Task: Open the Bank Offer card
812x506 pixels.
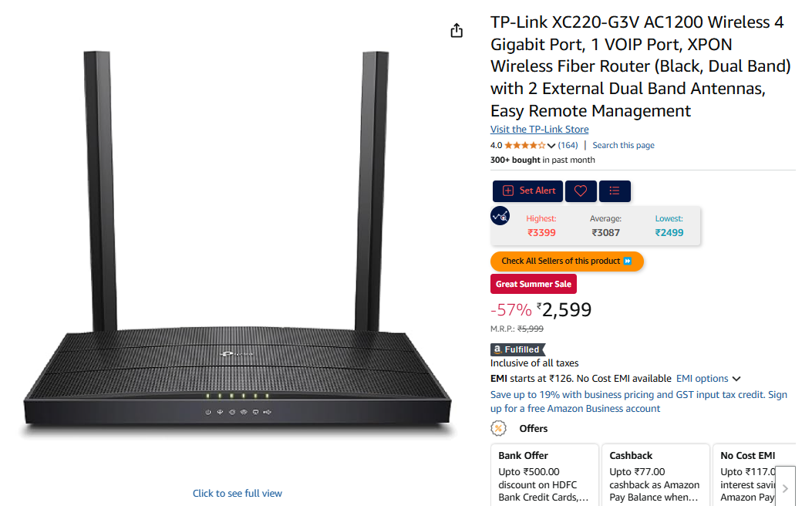Action: [544, 475]
